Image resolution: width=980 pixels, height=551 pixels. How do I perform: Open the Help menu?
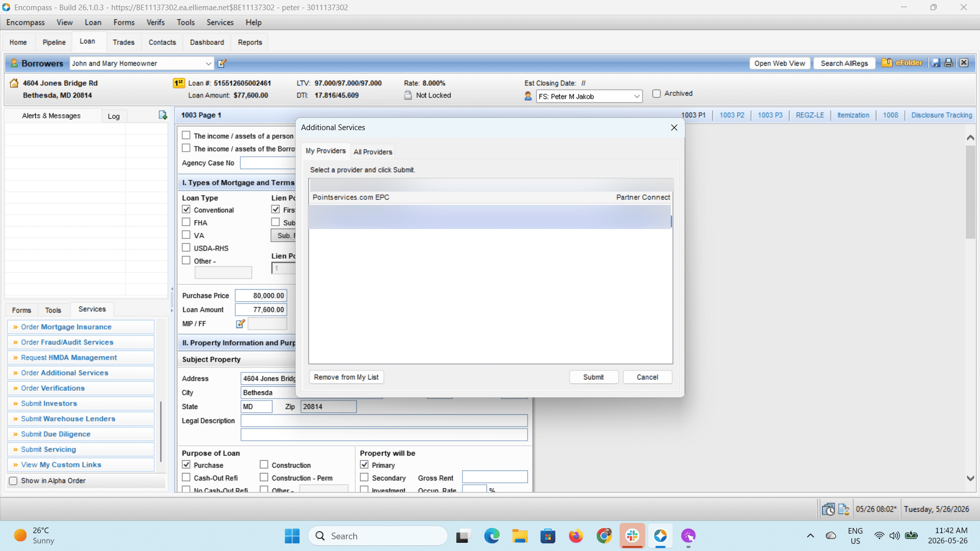(x=254, y=22)
